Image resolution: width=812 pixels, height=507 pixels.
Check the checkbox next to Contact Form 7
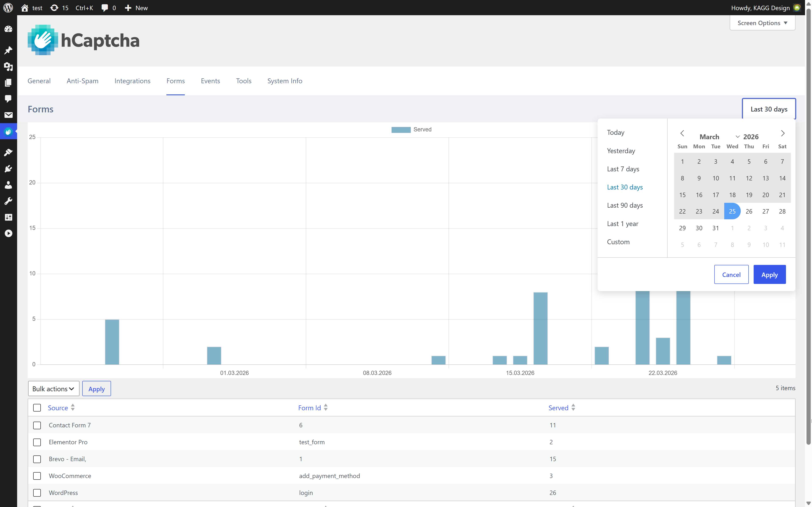pos(37,425)
